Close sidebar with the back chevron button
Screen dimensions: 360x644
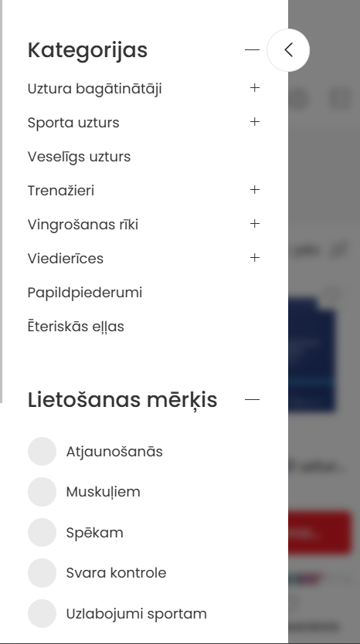[288, 50]
